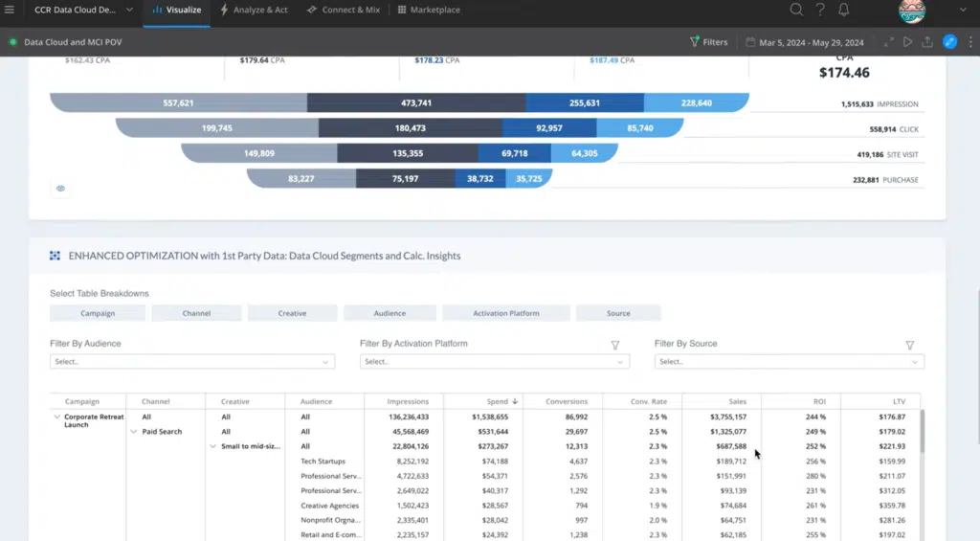Toggle the Audience table breakdown

pos(390,313)
